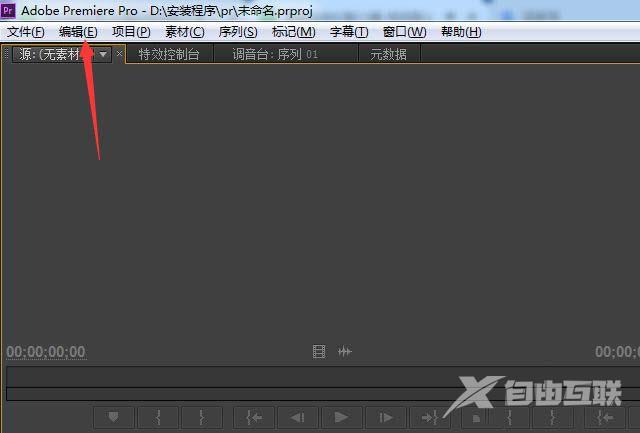Switch to the 特效控制台 tab

pyautogui.click(x=169, y=54)
